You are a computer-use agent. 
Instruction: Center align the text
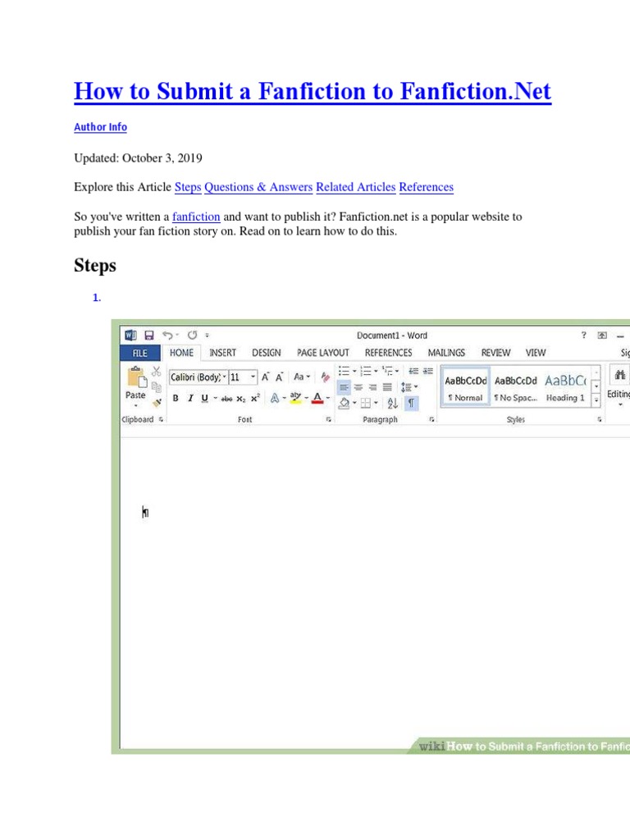358,387
